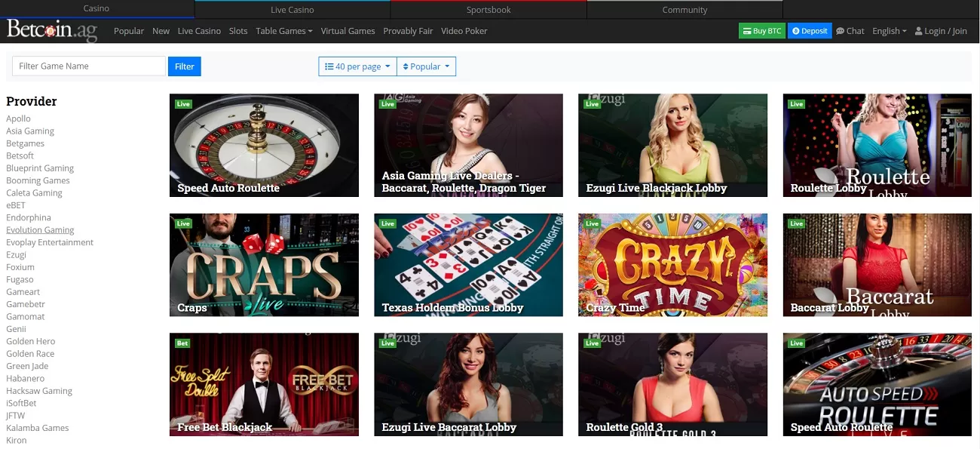Select Ezugi in provider list

pyautogui.click(x=16, y=255)
